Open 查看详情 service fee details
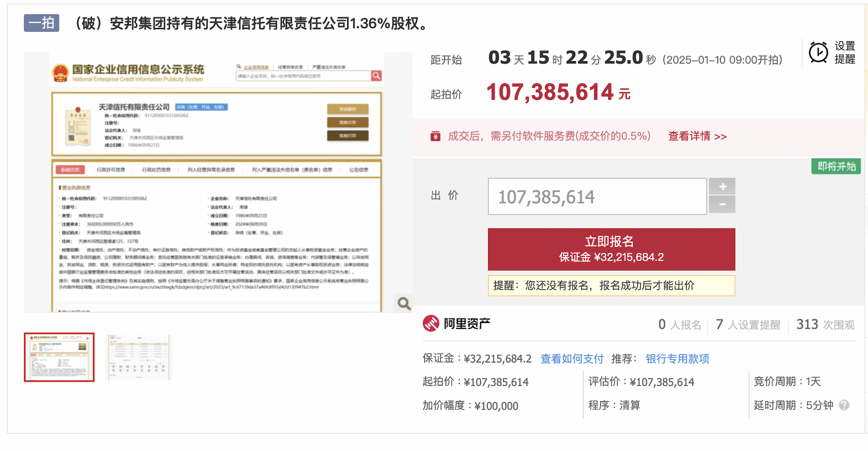868x451 pixels. point(697,137)
